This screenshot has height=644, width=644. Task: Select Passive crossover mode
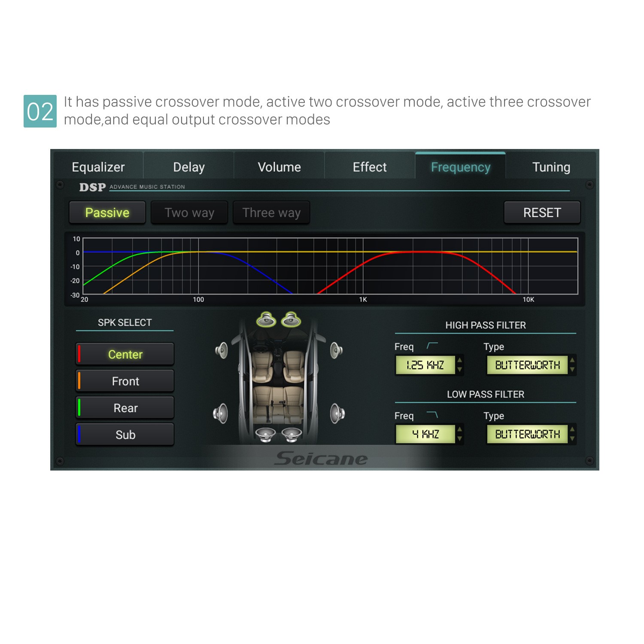tap(107, 213)
